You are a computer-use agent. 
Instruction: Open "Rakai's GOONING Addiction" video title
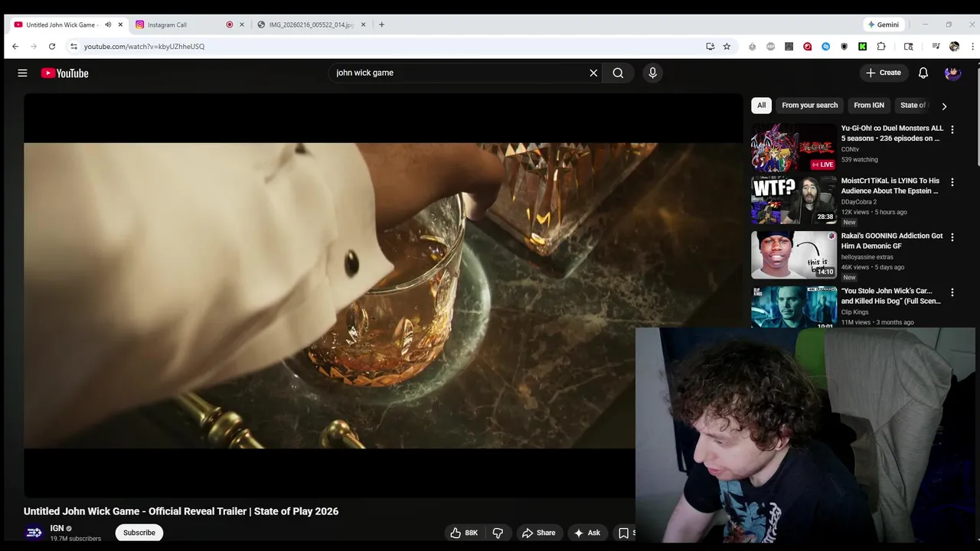[892, 241]
